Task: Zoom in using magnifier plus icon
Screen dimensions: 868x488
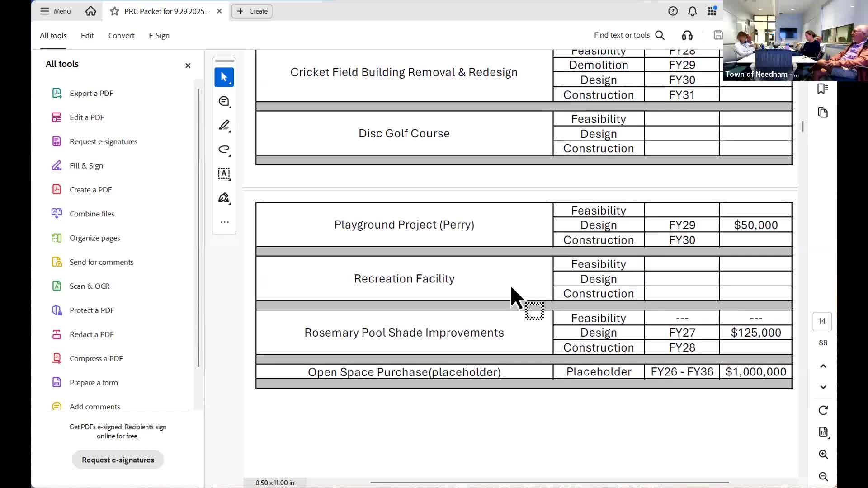Action: pos(823,455)
